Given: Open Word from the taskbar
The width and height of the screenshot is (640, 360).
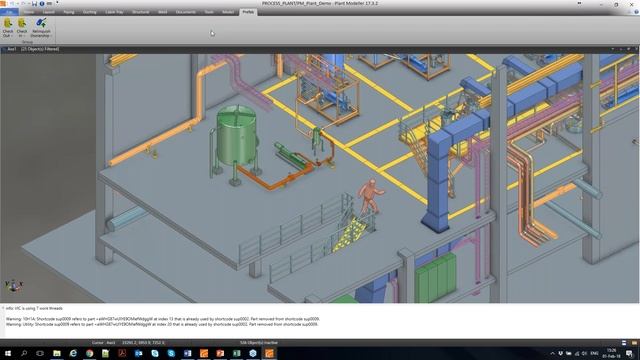Looking at the screenshot, I should click(x=187, y=353).
